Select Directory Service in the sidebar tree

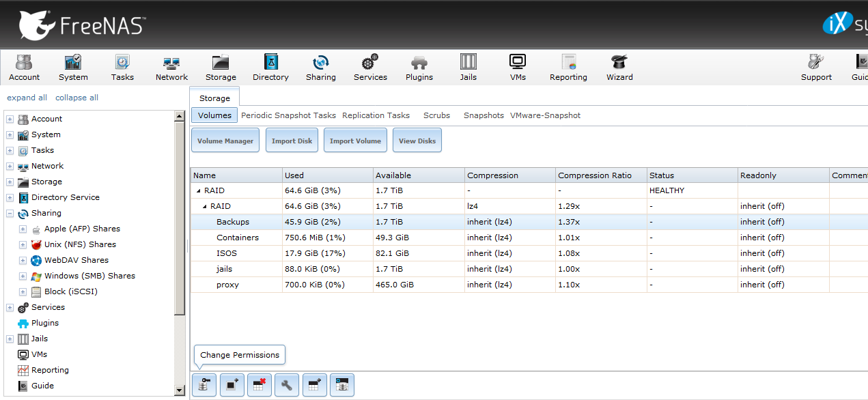pos(66,197)
